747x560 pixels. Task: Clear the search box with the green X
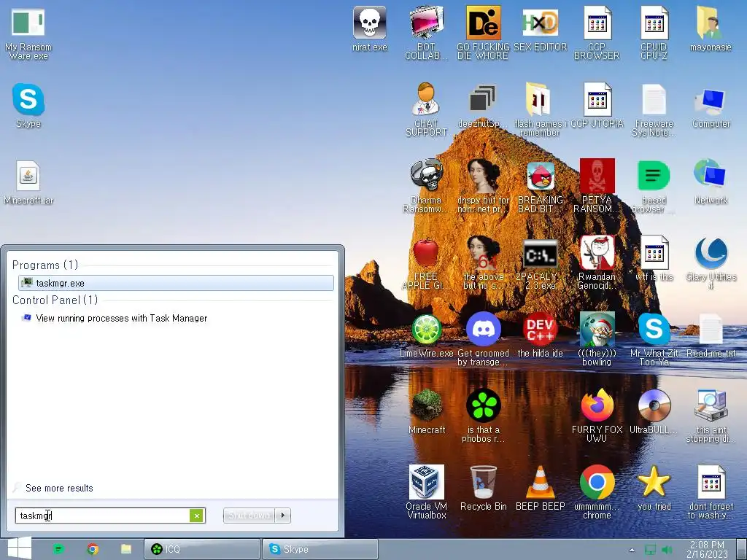[197, 516]
